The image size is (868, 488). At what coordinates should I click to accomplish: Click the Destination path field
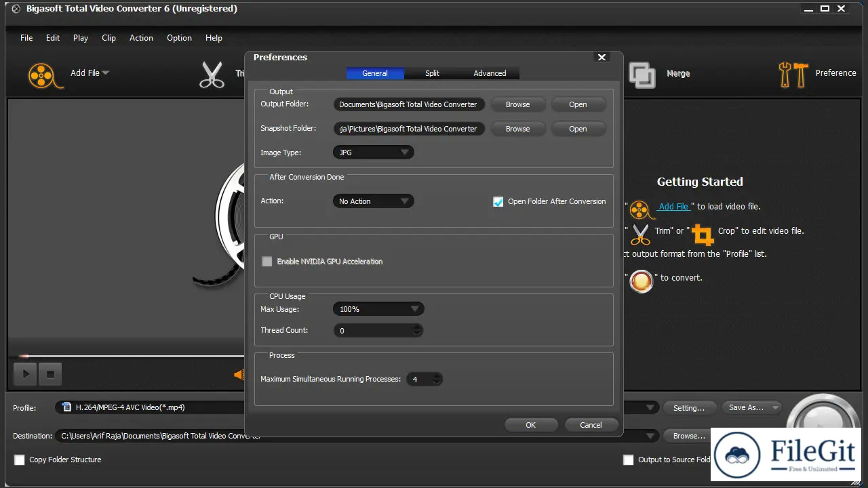click(356, 436)
